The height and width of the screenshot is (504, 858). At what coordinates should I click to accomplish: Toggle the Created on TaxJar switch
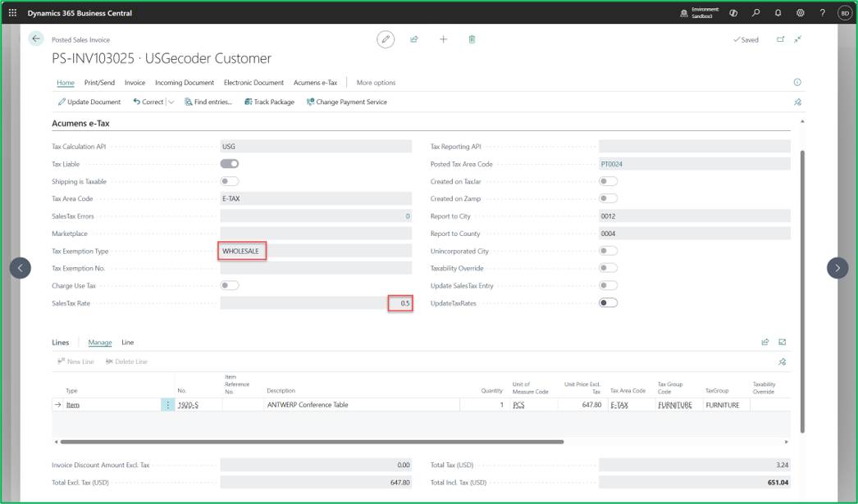pyautogui.click(x=609, y=181)
